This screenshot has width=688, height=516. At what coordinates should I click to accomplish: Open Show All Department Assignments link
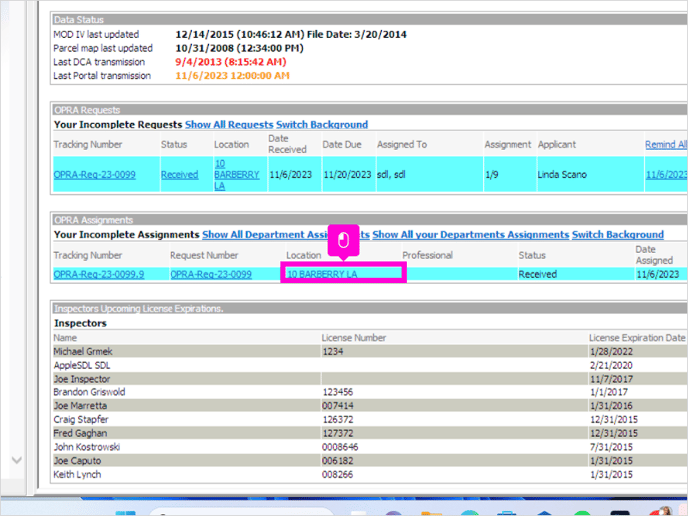pyautogui.click(x=286, y=235)
